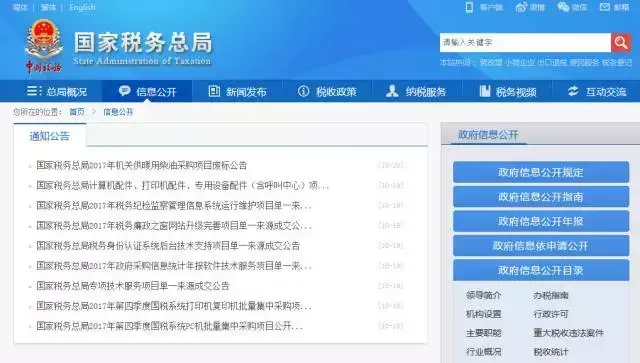
Task: Open the email envelope icon in header
Action: [x=604, y=7]
